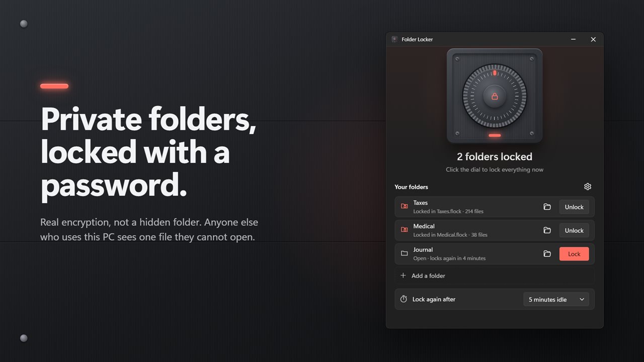Unlock the Taxes folder
Image resolution: width=644 pixels, height=362 pixels.
tap(574, 207)
